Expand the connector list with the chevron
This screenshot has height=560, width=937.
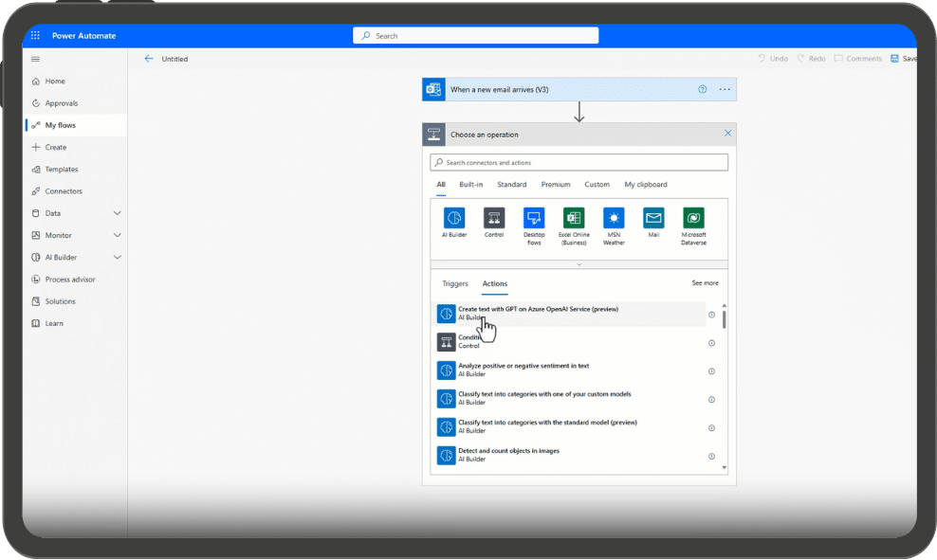coord(579,264)
